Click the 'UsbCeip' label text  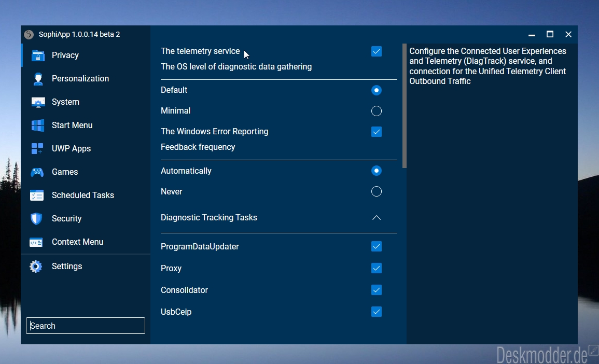(176, 312)
